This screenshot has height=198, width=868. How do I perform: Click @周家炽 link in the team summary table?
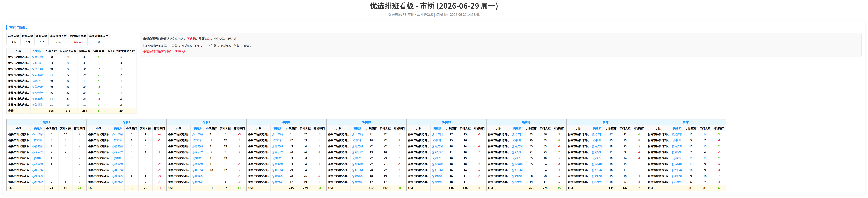37,75
